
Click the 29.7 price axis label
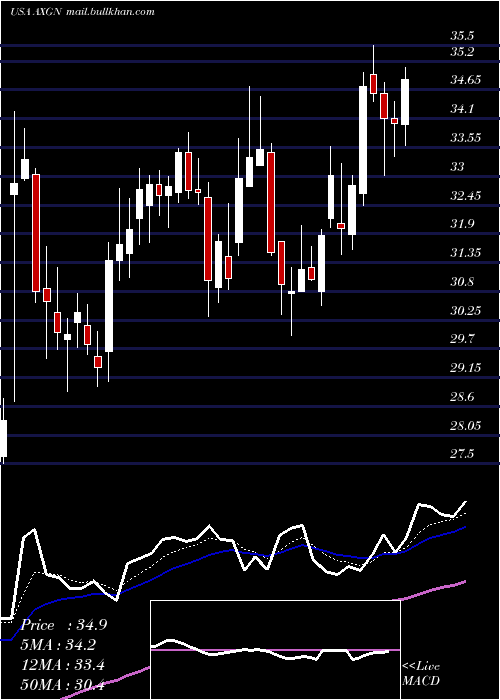pos(462,339)
